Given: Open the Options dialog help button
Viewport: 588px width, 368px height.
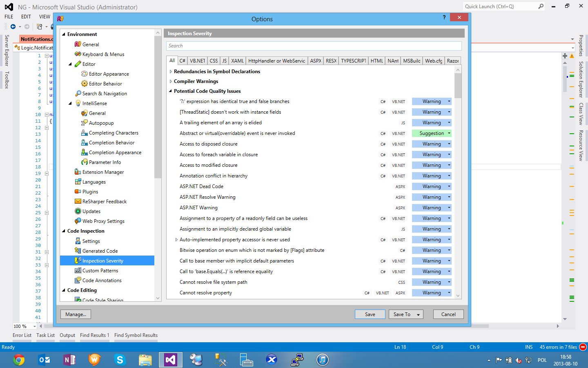Looking at the screenshot, I should [444, 17].
